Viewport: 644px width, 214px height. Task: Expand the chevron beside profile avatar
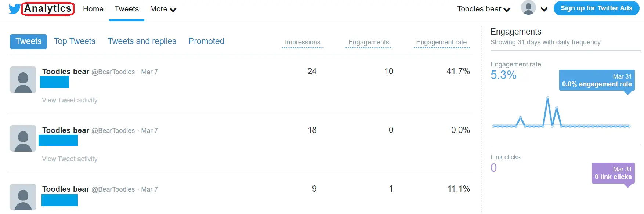544,10
